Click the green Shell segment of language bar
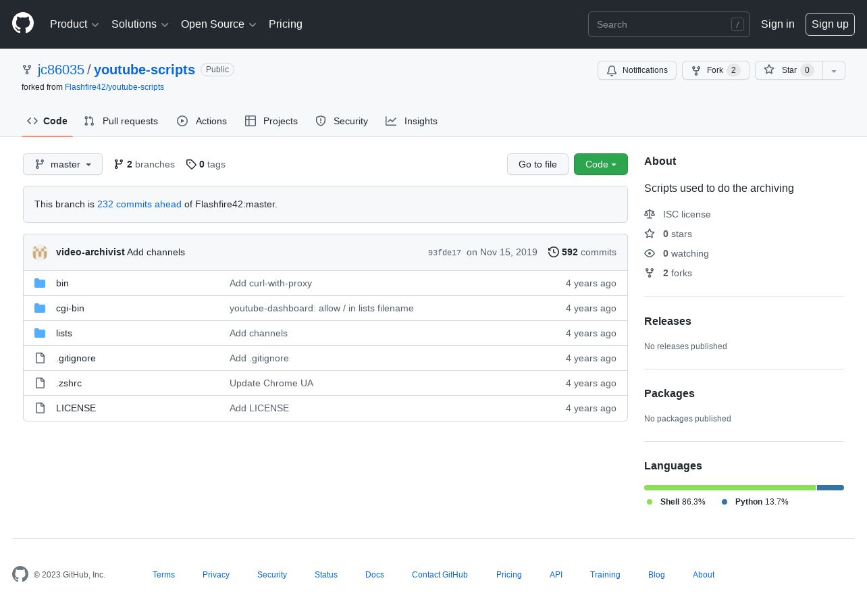The width and height of the screenshot is (867, 616). coord(730,488)
